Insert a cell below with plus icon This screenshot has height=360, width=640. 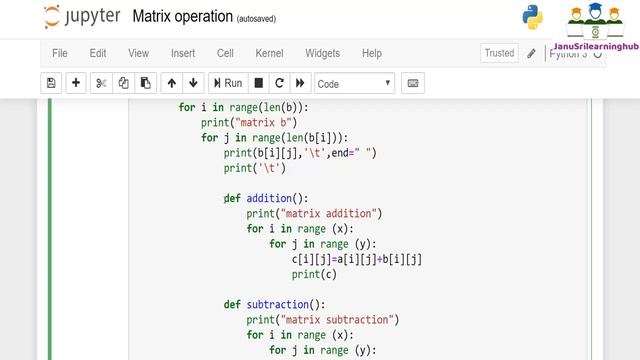coord(76,83)
